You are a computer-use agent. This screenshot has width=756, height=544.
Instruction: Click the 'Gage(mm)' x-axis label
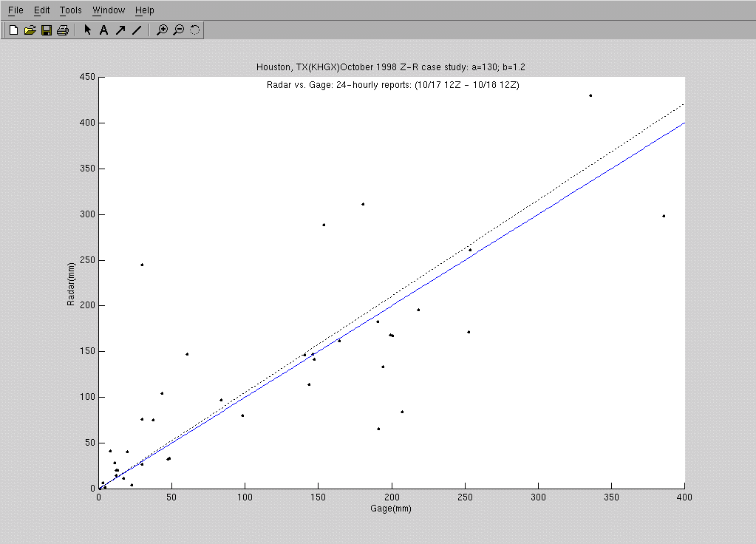[x=391, y=509]
